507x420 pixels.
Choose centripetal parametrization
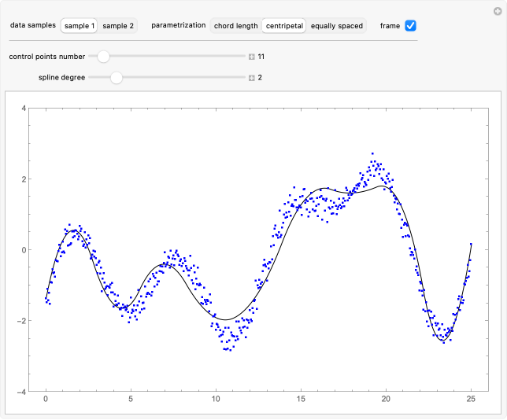click(284, 26)
